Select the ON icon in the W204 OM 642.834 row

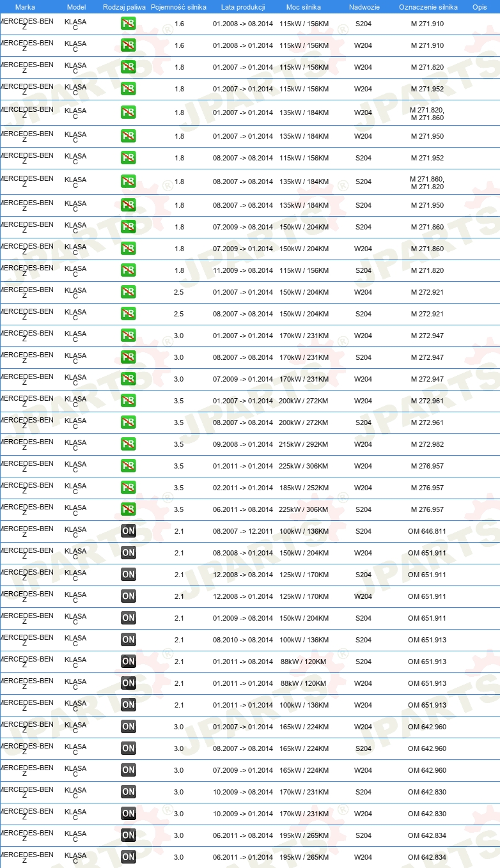click(129, 857)
